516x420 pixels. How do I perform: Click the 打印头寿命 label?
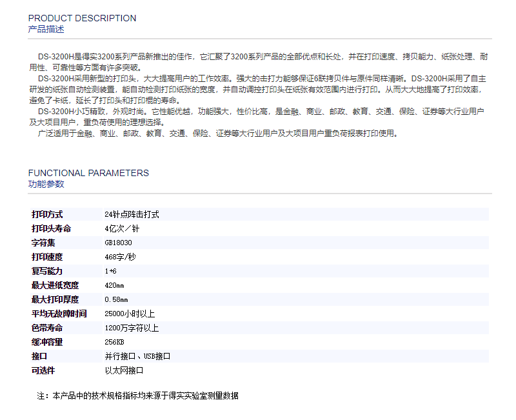(52, 229)
